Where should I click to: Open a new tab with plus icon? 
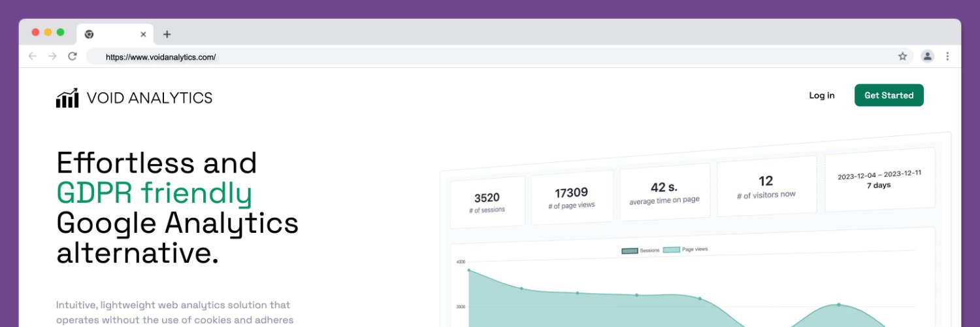167,34
